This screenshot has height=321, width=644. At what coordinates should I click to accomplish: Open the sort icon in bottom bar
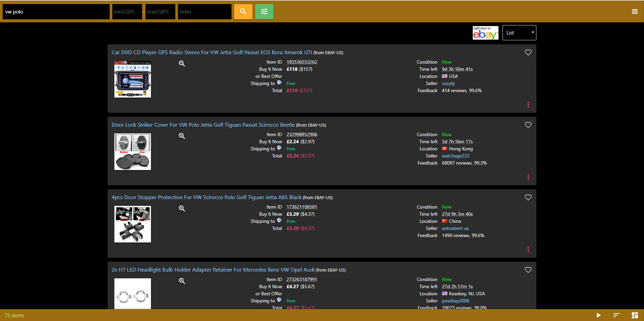pyautogui.click(x=616, y=315)
